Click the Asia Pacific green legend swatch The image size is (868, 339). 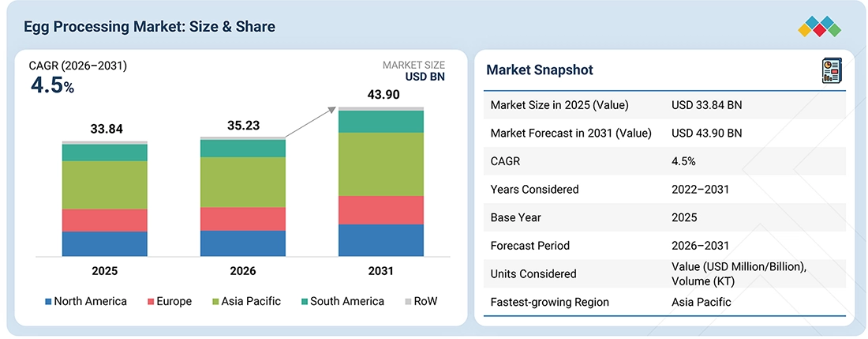pyautogui.click(x=215, y=302)
